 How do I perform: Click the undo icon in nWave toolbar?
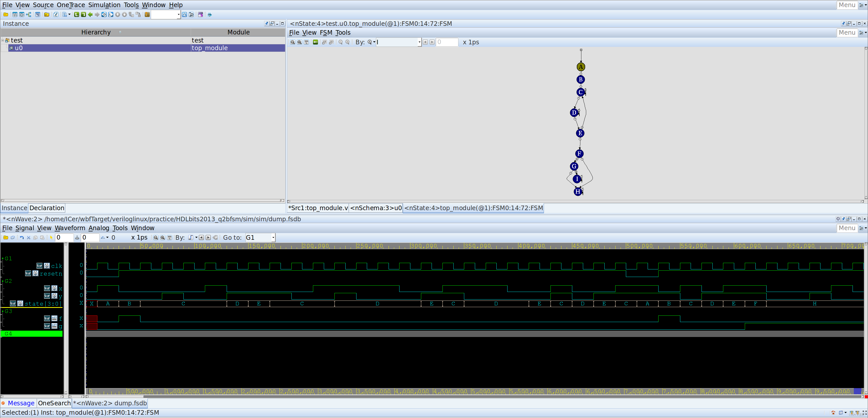pos(22,238)
